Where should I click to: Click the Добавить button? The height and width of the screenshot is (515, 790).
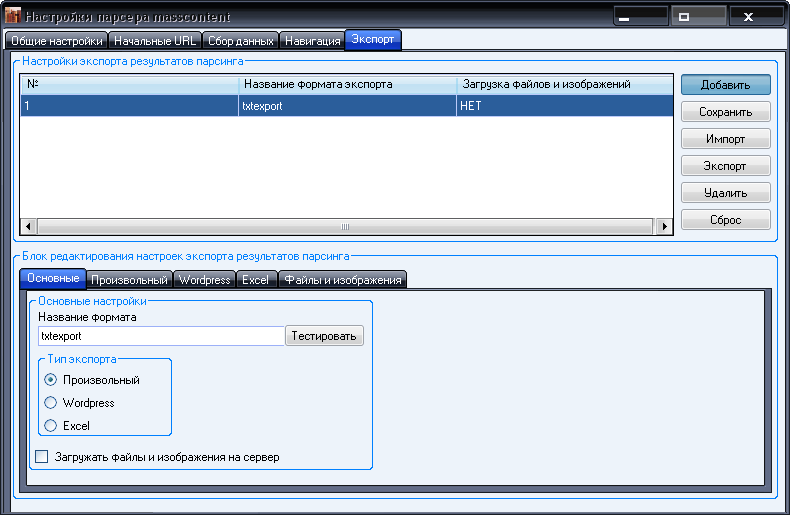pyautogui.click(x=725, y=85)
